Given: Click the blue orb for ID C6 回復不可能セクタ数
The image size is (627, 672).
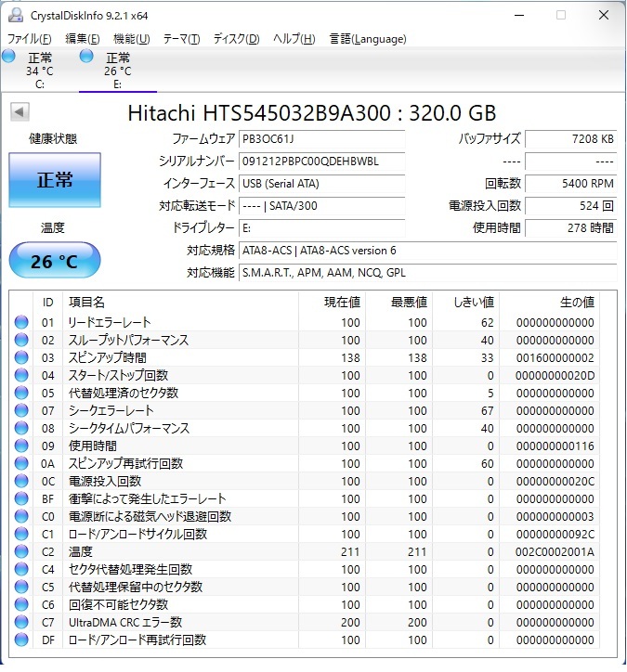Looking at the screenshot, I should pyautogui.click(x=21, y=604).
